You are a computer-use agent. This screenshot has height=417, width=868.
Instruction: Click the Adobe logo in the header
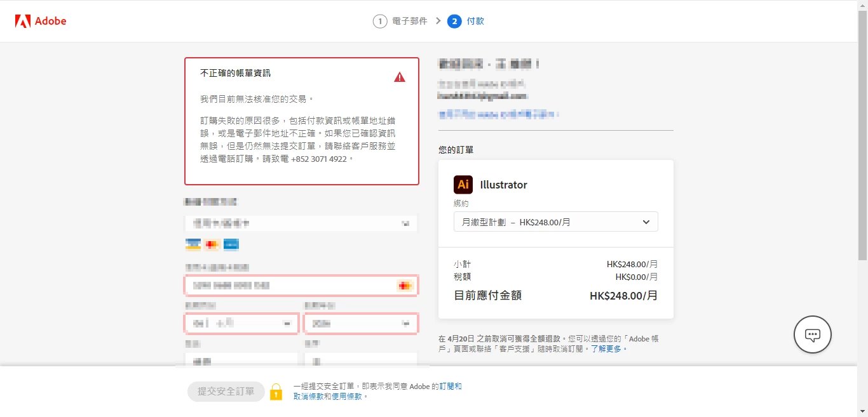[x=41, y=21]
